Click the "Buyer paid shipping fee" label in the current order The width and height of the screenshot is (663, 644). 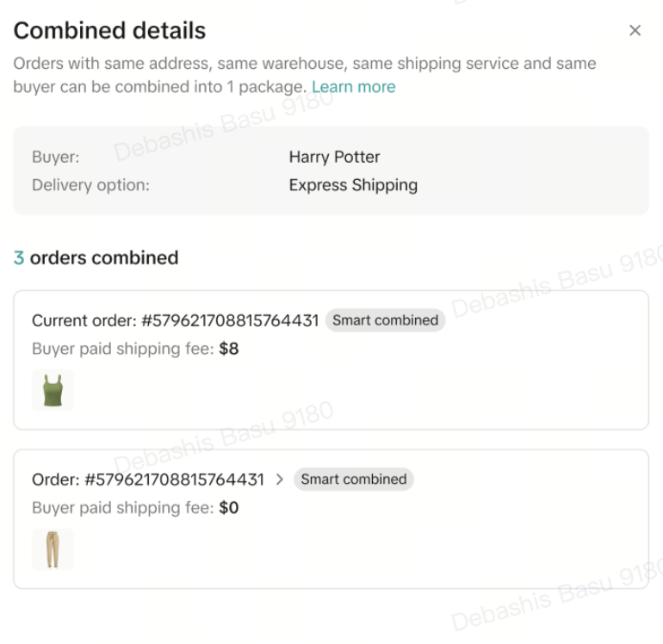[x=122, y=349]
